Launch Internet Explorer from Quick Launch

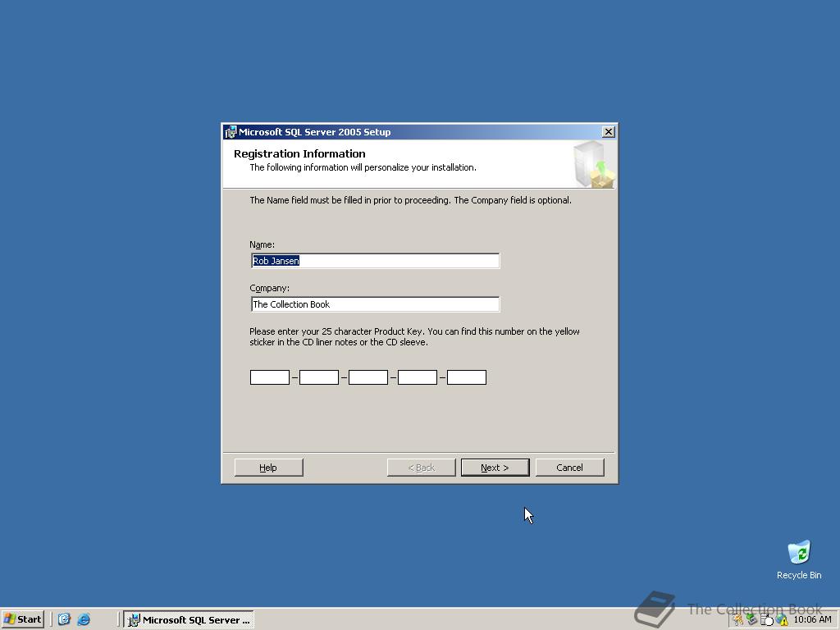click(x=84, y=619)
